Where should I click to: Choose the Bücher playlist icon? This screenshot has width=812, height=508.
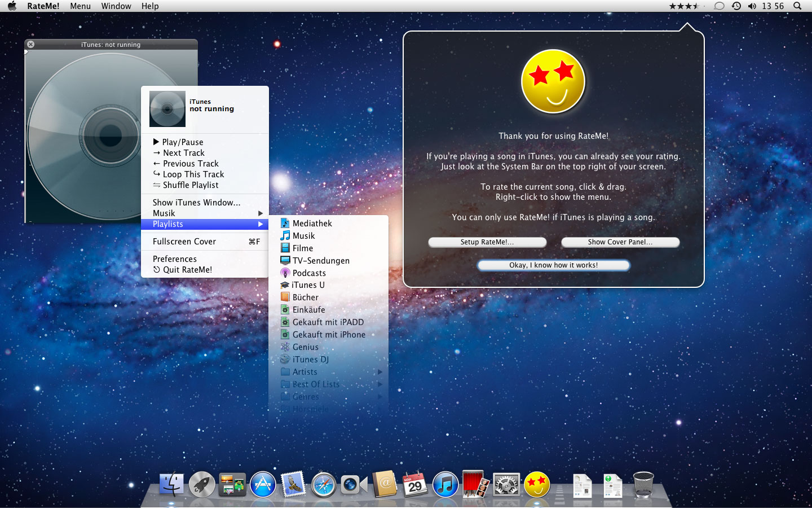click(285, 297)
